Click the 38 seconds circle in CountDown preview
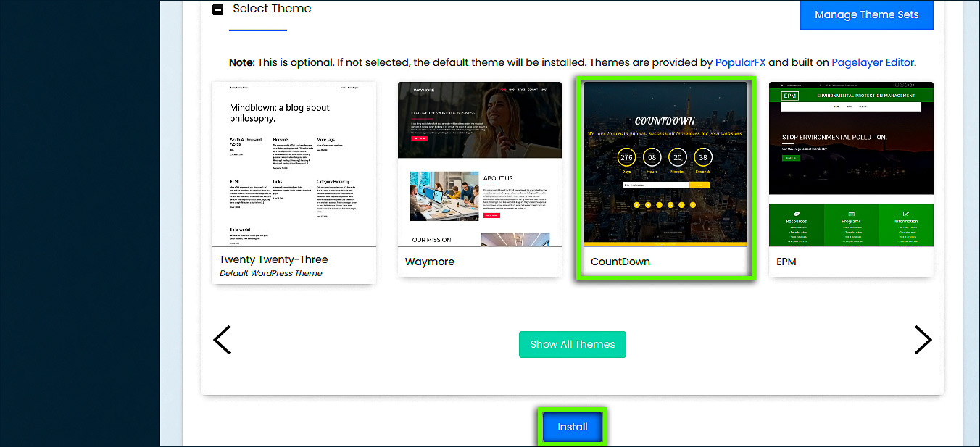 [x=702, y=157]
